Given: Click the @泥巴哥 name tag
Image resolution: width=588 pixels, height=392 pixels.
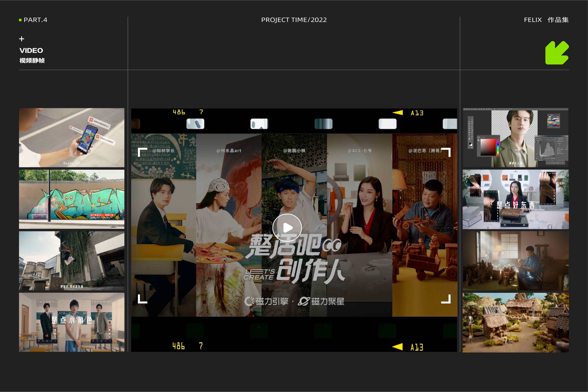Looking at the screenshot, I should pos(425,151).
